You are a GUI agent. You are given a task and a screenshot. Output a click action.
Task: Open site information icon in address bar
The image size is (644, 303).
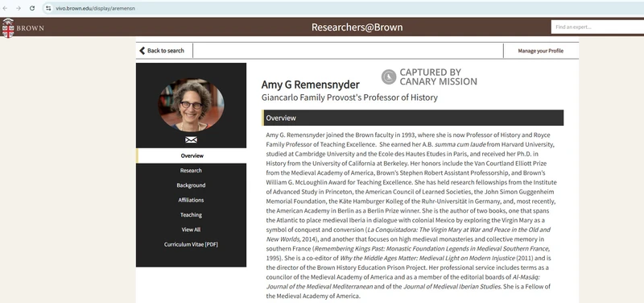pyautogui.click(x=48, y=8)
